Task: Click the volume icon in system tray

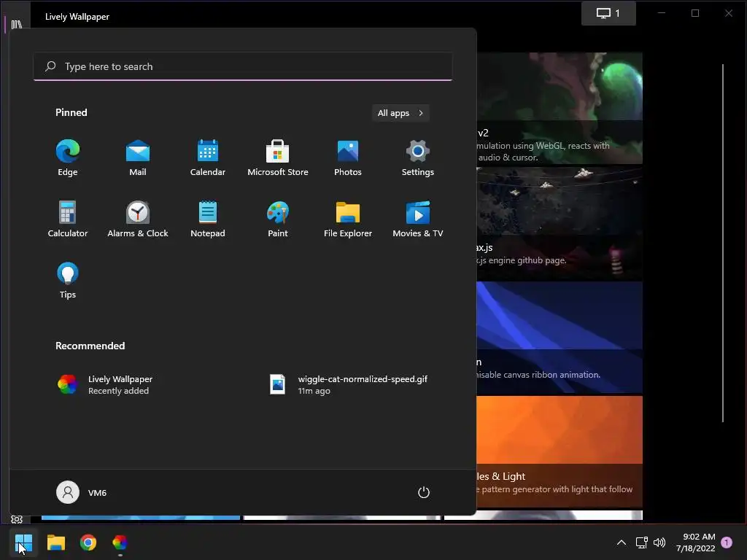Action: pyautogui.click(x=659, y=542)
